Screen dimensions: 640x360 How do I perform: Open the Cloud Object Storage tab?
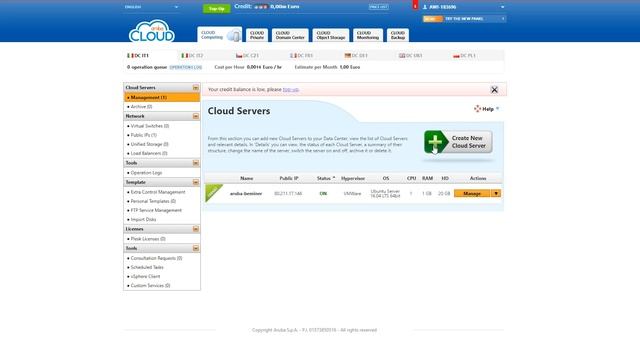click(331, 35)
